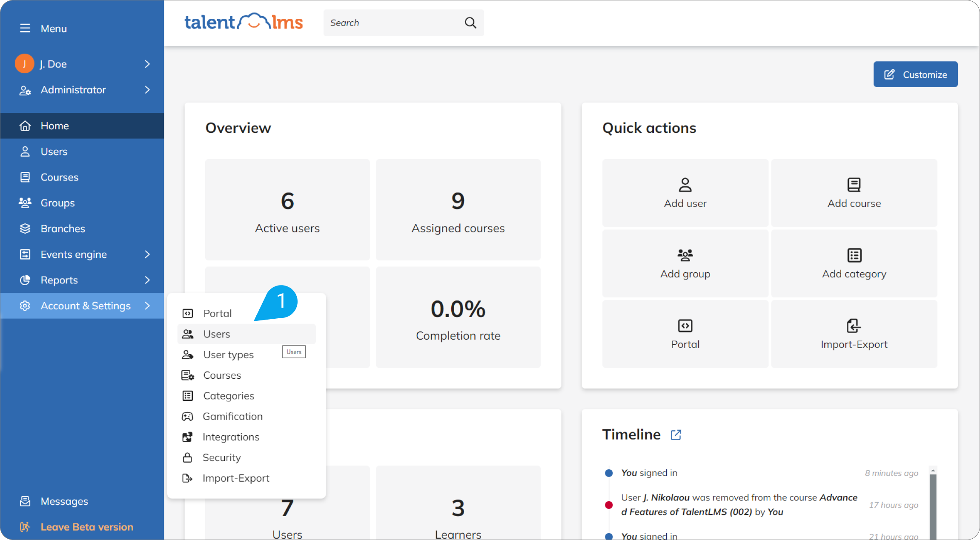The width and height of the screenshot is (980, 540).
Task: Click the Account & Settings gear icon
Action: point(25,306)
